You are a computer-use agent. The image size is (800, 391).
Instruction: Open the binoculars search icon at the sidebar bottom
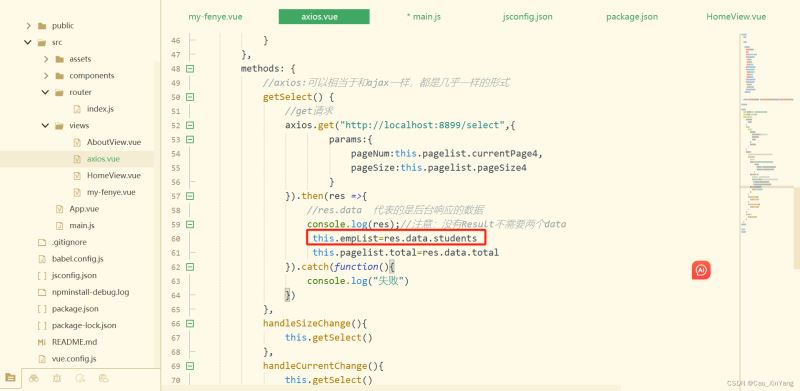tap(34, 378)
